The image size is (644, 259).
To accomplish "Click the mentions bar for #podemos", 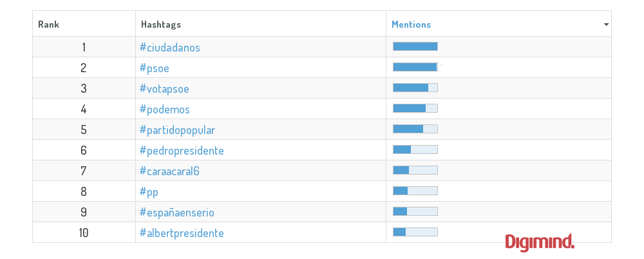I will point(415,108).
